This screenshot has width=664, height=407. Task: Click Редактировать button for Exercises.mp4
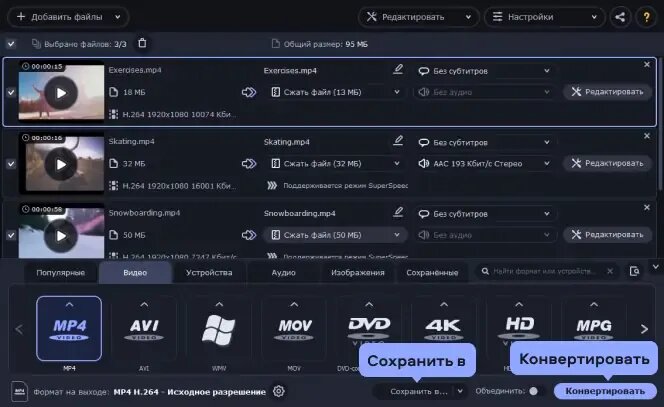pyautogui.click(x=607, y=91)
